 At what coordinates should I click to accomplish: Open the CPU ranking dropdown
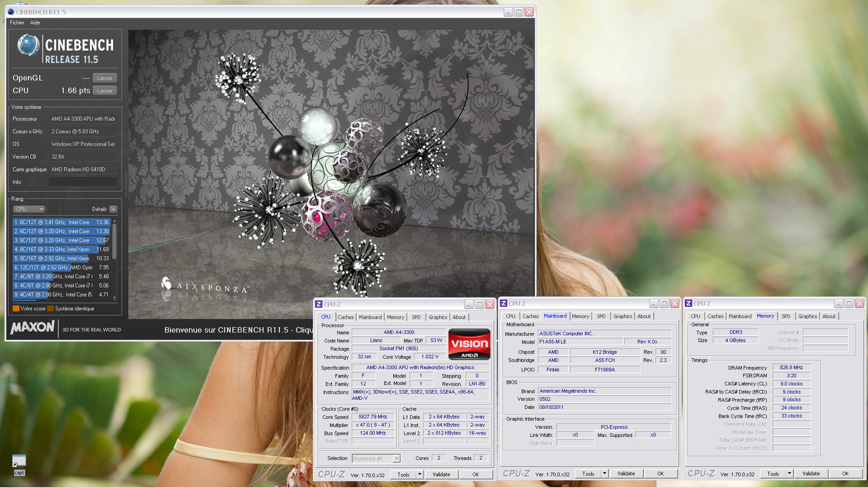pos(29,209)
